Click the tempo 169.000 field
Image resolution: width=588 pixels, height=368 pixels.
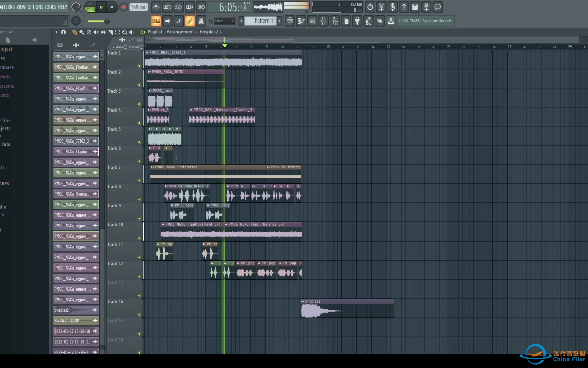coord(138,7)
